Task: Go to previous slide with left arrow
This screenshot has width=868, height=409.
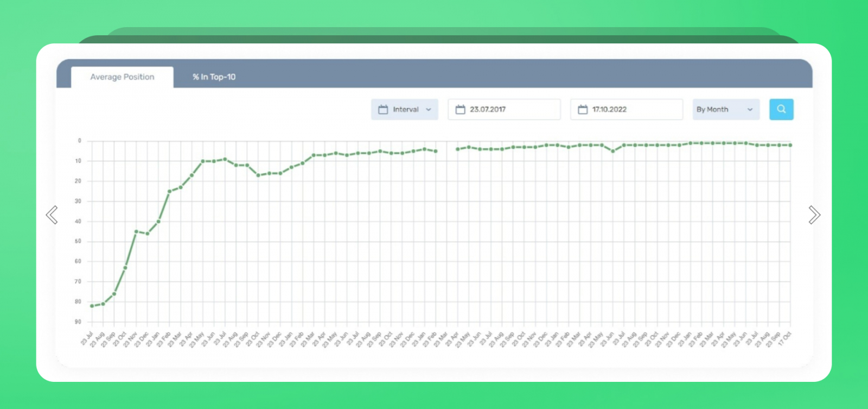Action: pyautogui.click(x=52, y=215)
